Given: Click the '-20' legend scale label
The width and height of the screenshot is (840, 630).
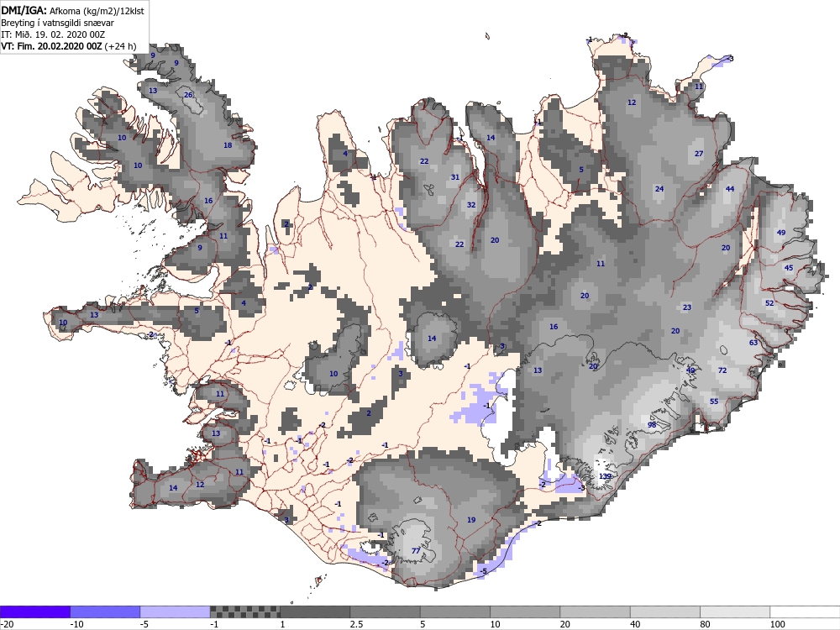Looking at the screenshot, I should (7, 624).
